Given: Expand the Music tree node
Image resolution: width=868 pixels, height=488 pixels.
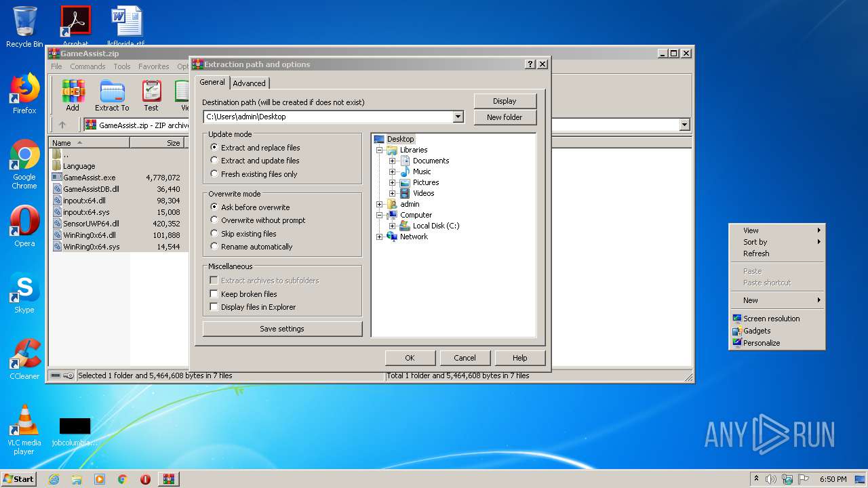Looking at the screenshot, I should coord(392,171).
